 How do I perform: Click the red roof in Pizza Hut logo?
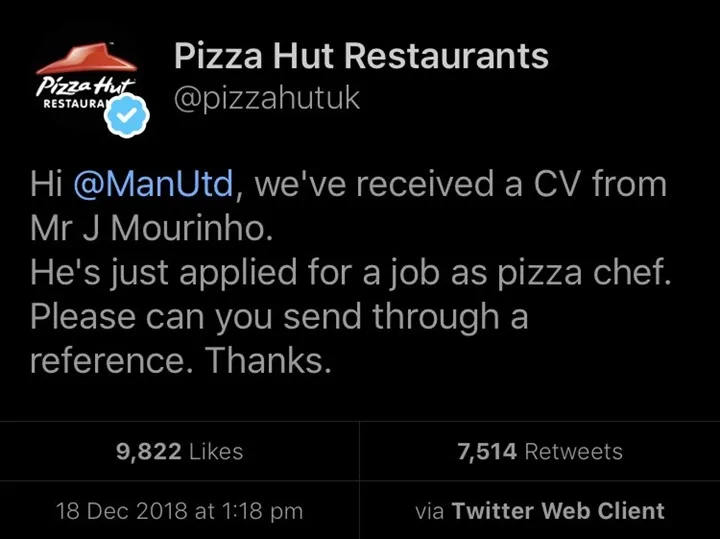coord(88,58)
